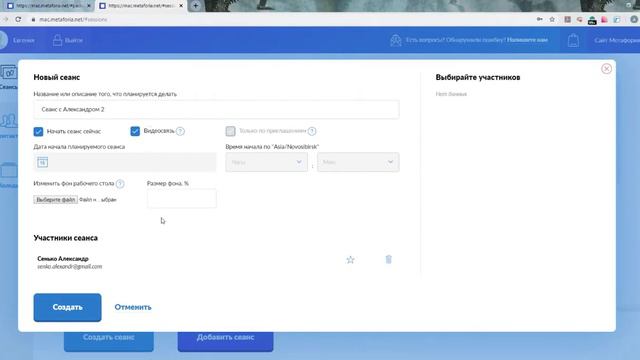Image resolution: width=640 pixels, height=360 pixels.
Task: Open help icon next to Только по приглашениям
Action: tap(312, 131)
